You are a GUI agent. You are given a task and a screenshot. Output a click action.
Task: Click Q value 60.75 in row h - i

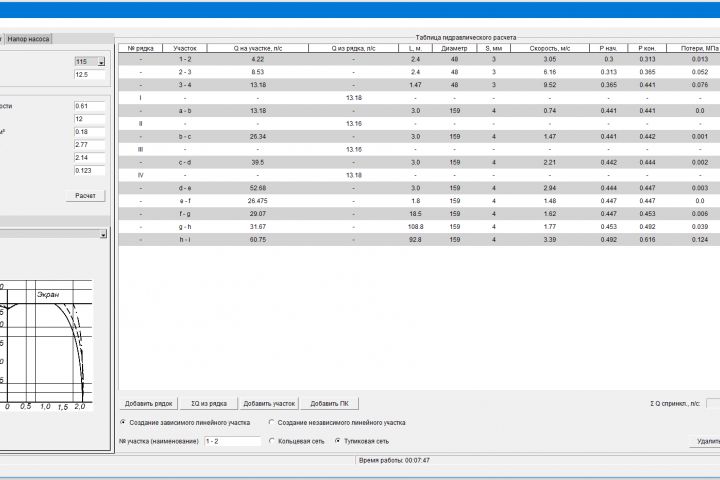tap(258, 239)
